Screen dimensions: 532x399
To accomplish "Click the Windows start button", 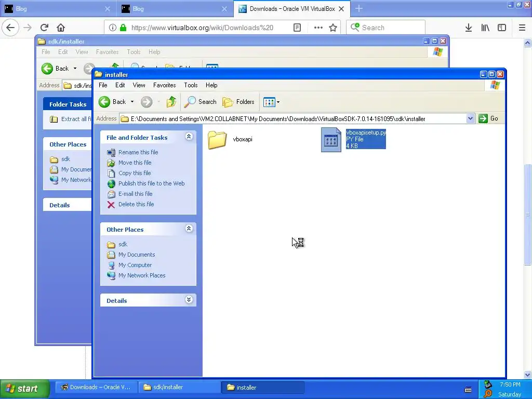I will pos(25,389).
